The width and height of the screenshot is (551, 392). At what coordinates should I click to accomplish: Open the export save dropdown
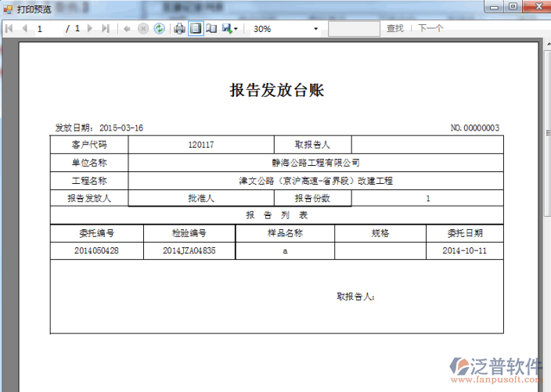click(230, 28)
